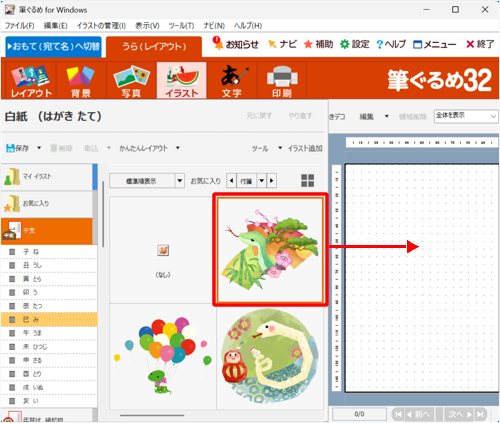Open the 印刷 print tool

coord(282,81)
